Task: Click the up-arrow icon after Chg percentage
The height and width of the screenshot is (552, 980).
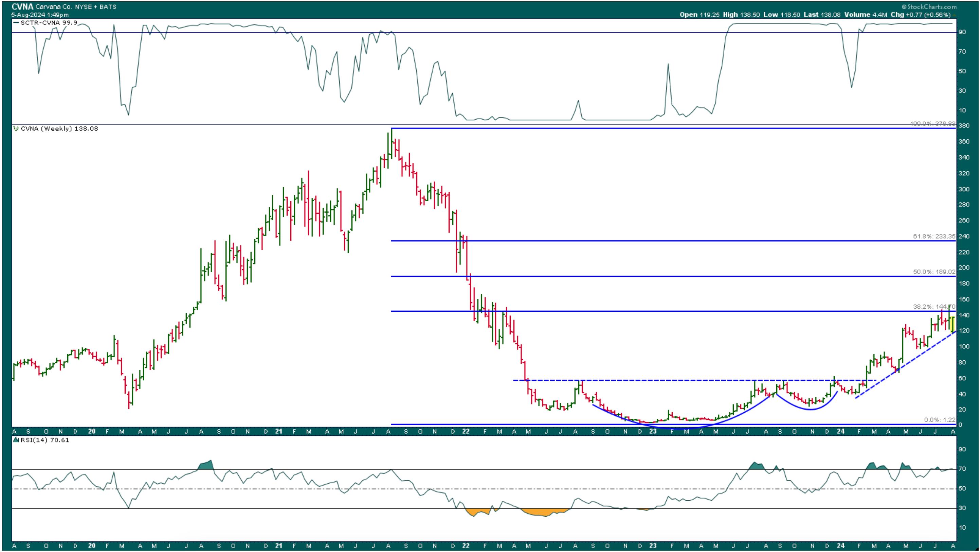Action: point(954,15)
